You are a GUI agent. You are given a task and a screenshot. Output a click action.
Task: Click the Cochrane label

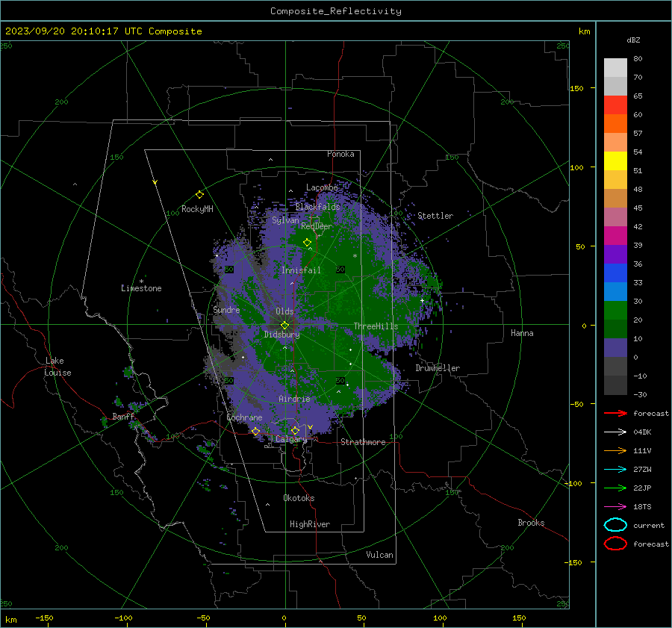pyautogui.click(x=244, y=417)
